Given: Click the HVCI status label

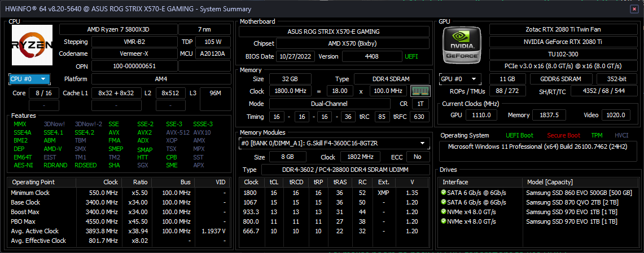Looking at the screenshot, I should tap(621, 135).
